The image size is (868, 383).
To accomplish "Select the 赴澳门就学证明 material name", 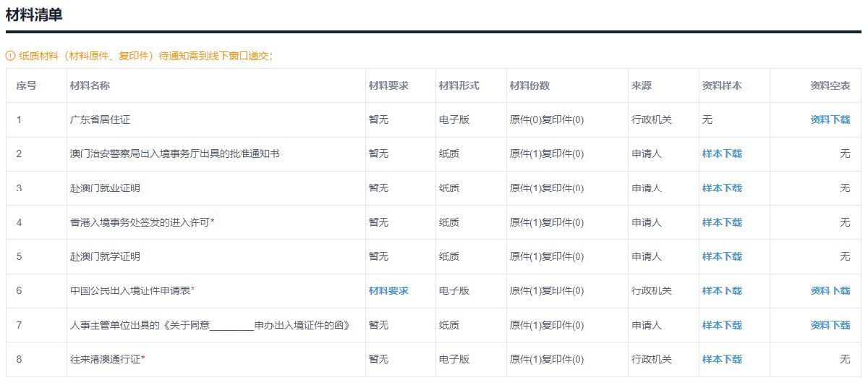I will pos(105,256).
